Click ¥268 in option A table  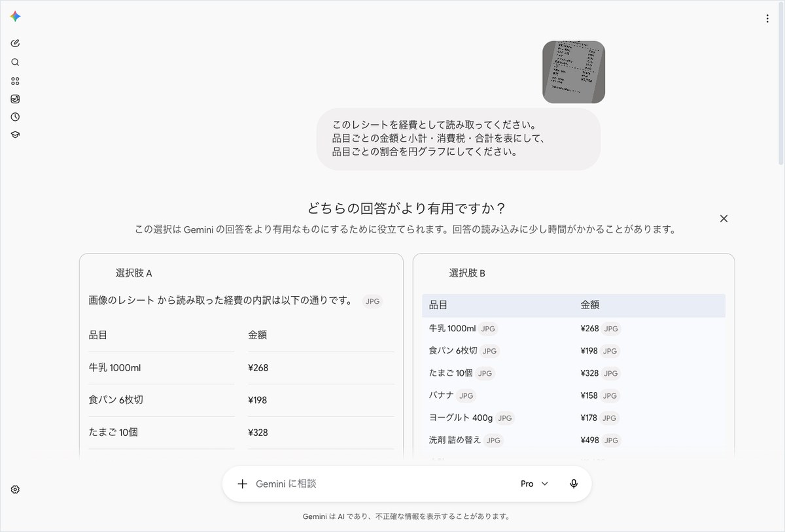coord(258,368)
